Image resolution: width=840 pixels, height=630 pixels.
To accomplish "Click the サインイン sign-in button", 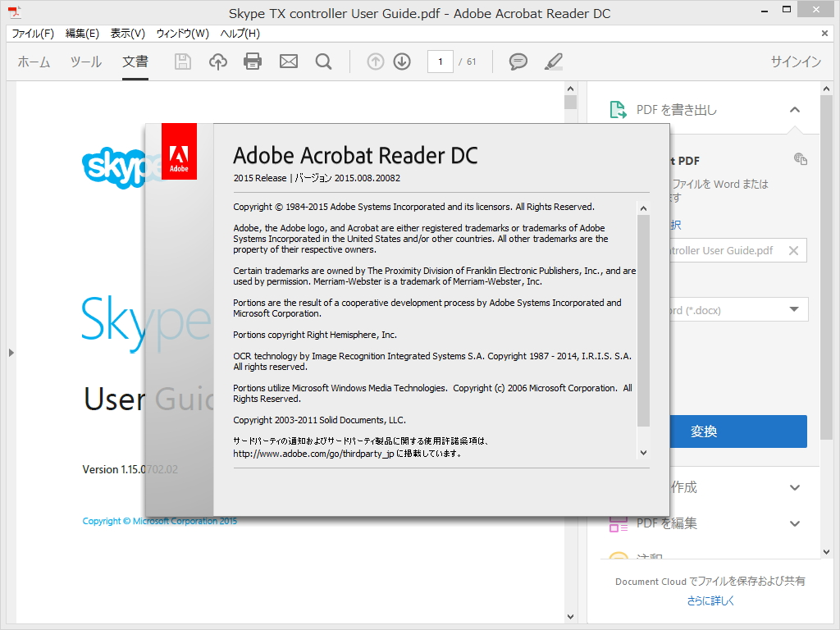I will click(796, 62).
